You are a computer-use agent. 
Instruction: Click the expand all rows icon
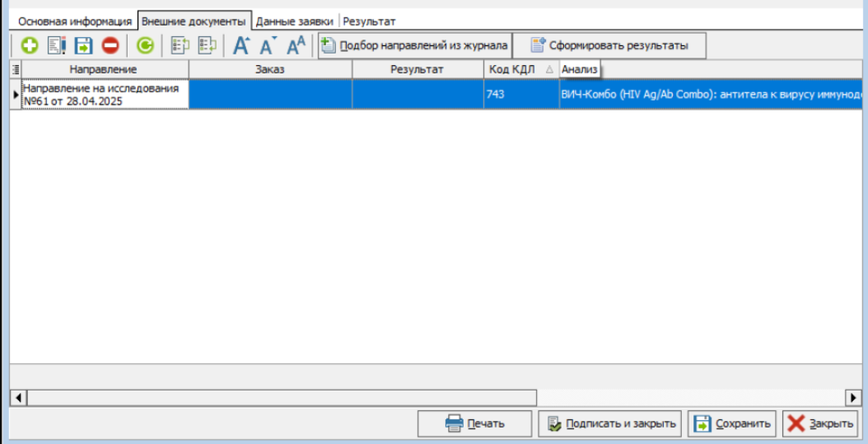tap(180, 46)
